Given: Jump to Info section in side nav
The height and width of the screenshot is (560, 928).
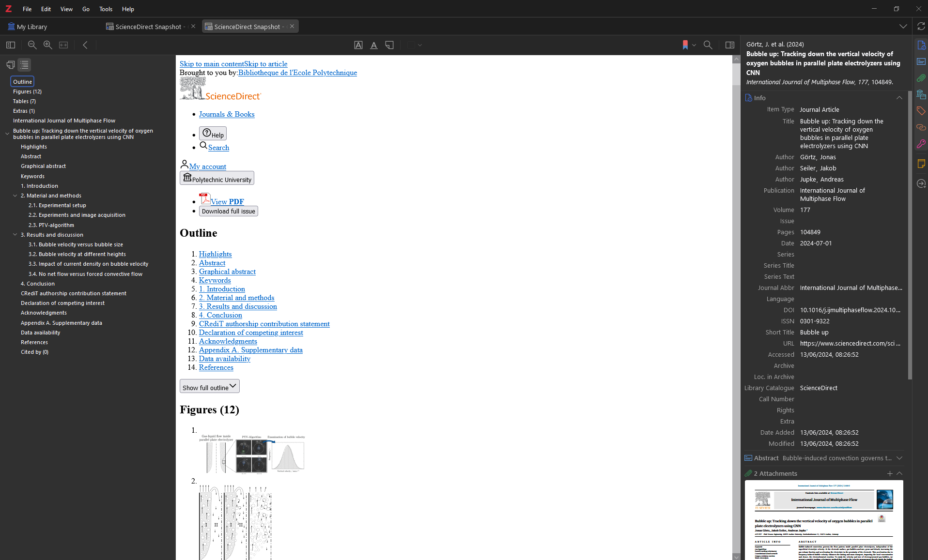Looking at the screenshot, I should [x=921, y=45].
